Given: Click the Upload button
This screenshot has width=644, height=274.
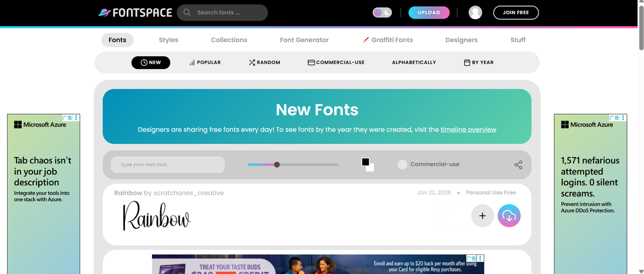Looking at the screenshot, I should click(x=429, y=13).
